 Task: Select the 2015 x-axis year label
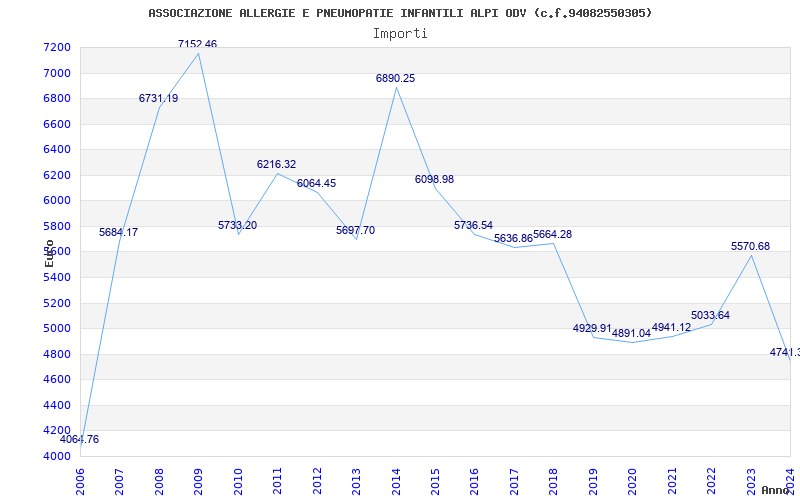435,481
